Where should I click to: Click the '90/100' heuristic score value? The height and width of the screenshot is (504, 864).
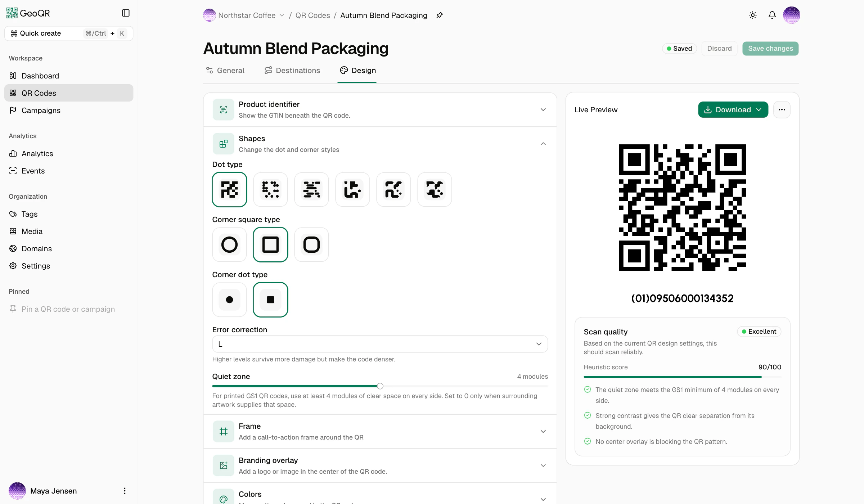(770, 367)
